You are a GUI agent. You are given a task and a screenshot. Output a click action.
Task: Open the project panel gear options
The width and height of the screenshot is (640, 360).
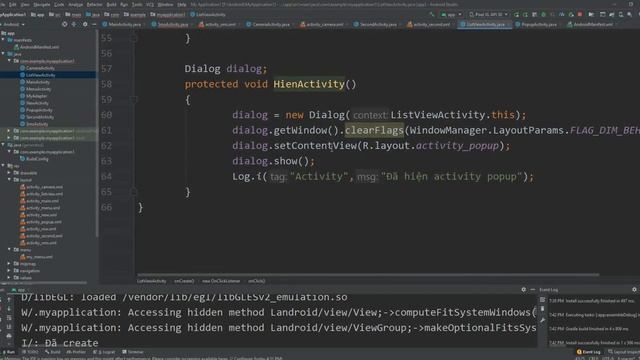tap(85, 24)
